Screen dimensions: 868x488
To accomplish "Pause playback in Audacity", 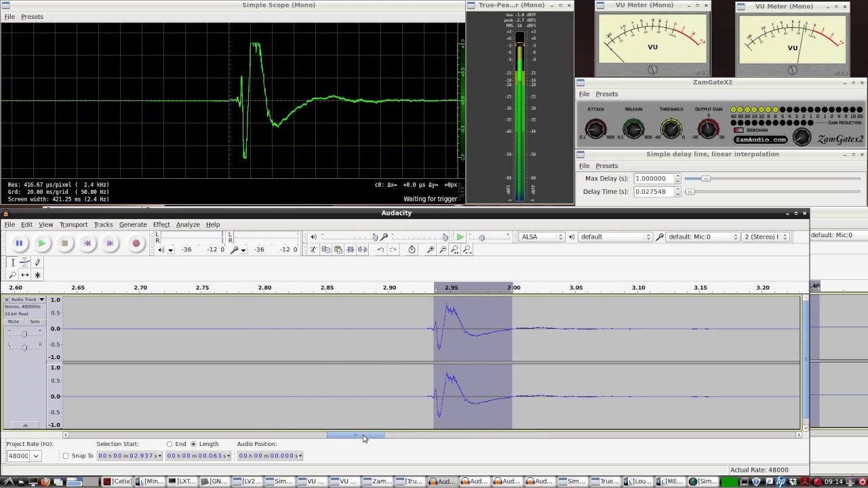I will coord(19,243).
